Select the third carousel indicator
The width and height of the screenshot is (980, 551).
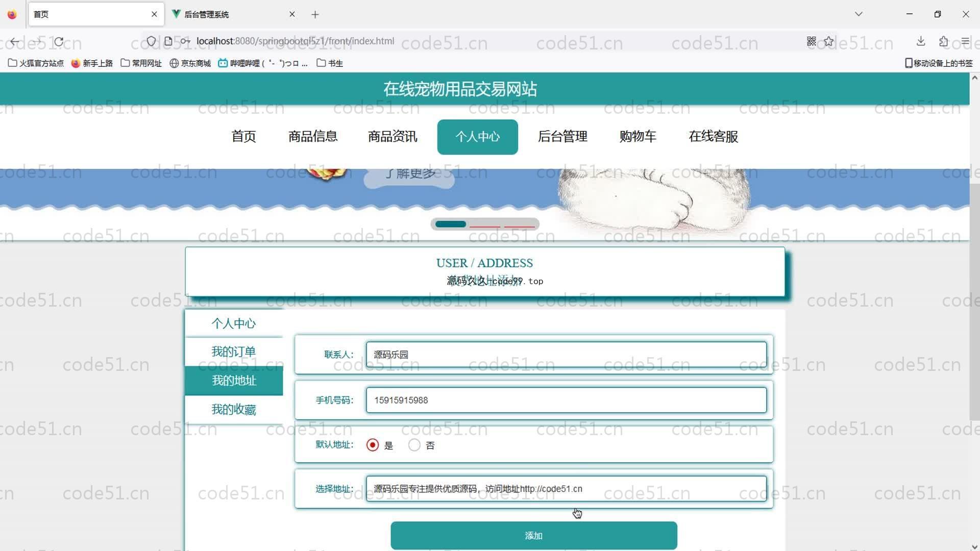coord(520,226)
